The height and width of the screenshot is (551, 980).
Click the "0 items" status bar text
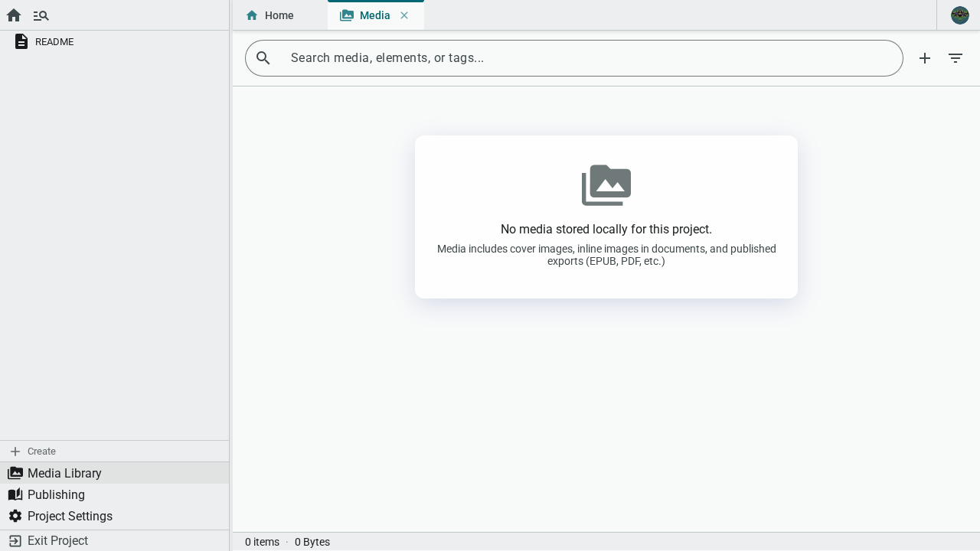262,542
